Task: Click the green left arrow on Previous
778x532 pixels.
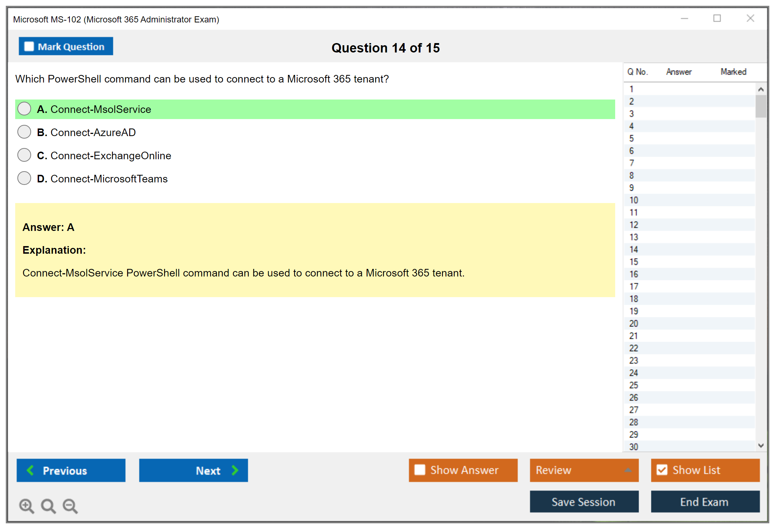Action: pyautogui.click(x=30, y=470)
